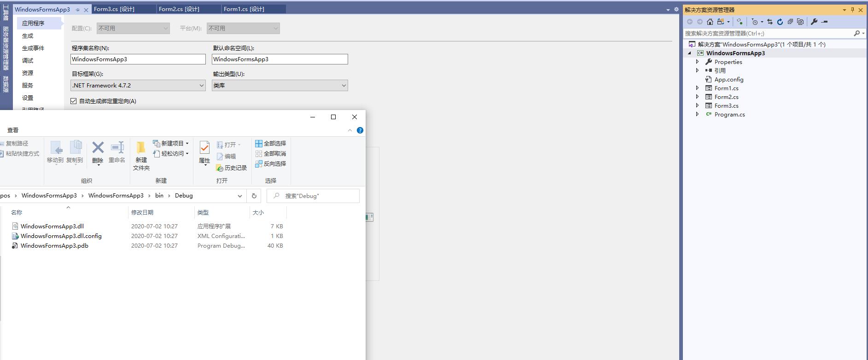Viewport: 868px width, 360px height.
Task: Click Select None (全部取消) in Explorer ribbon
Action: pyautogui.click(x=271, y=153)
